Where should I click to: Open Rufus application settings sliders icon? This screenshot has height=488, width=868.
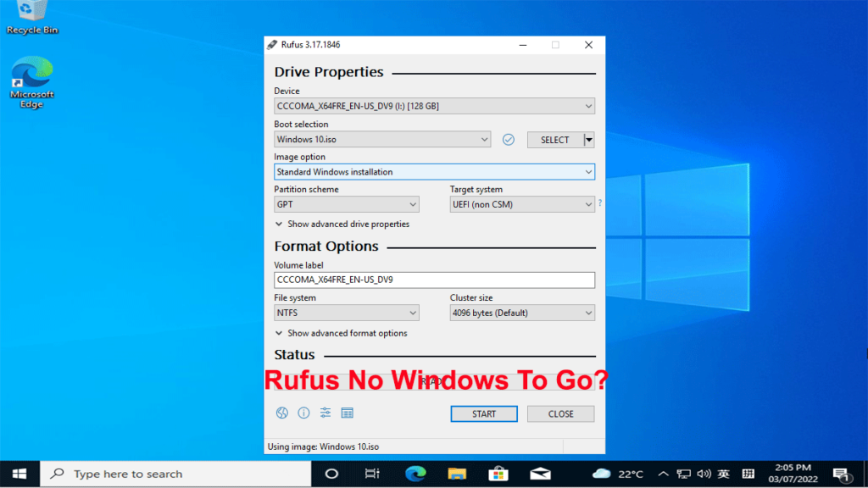point(325,413)
